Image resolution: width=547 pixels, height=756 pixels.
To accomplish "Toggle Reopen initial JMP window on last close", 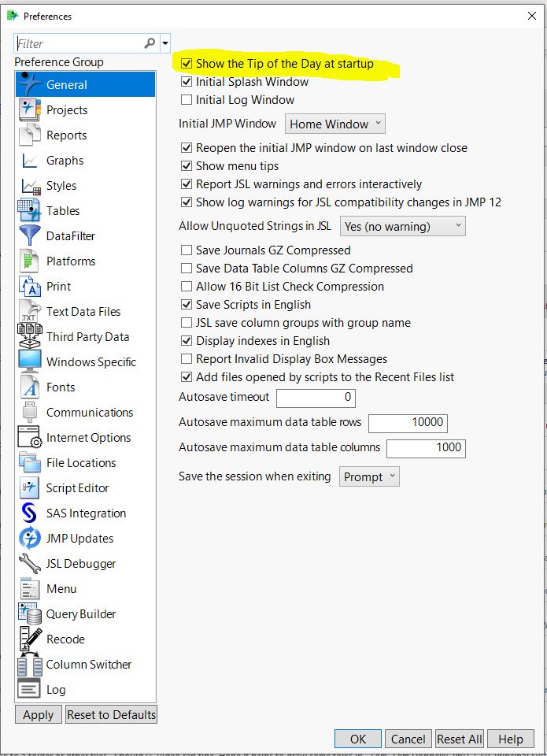I will point(186,148).
